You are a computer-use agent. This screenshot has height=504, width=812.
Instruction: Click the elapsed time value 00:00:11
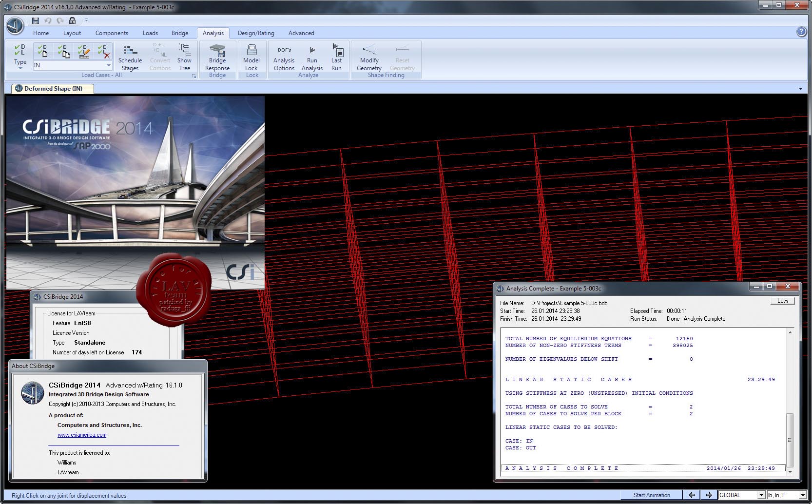point(677,311)
